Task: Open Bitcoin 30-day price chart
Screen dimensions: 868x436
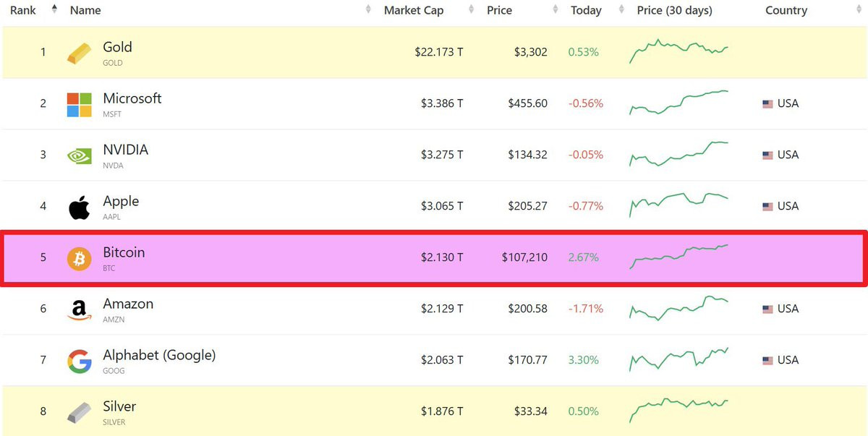Action: (x=679, y=257)
